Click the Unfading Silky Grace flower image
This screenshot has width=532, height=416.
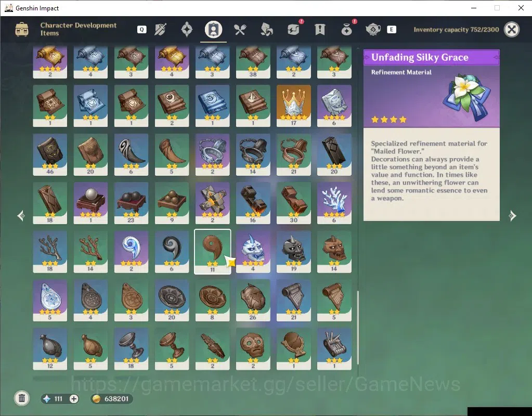pos(467,98)
